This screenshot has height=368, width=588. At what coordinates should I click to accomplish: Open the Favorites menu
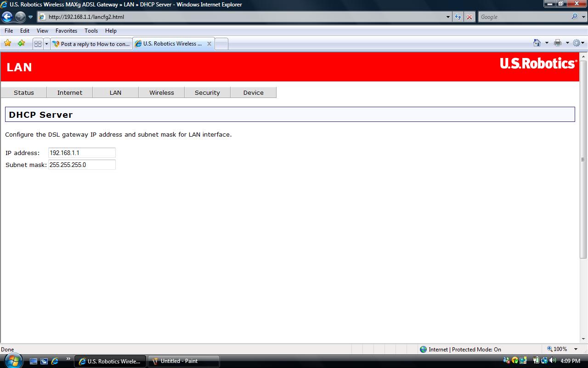tap(66, 31)
